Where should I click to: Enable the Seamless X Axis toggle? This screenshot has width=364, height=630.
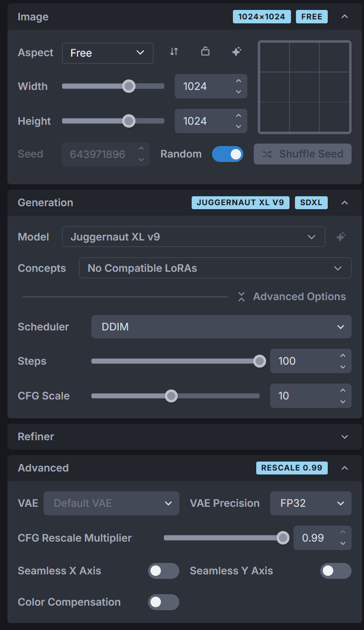click(163, 571)
